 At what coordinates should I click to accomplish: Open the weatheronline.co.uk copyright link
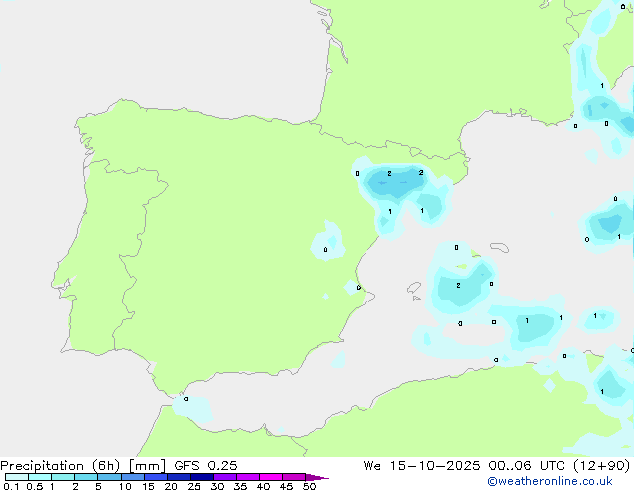tap(550, 481)
